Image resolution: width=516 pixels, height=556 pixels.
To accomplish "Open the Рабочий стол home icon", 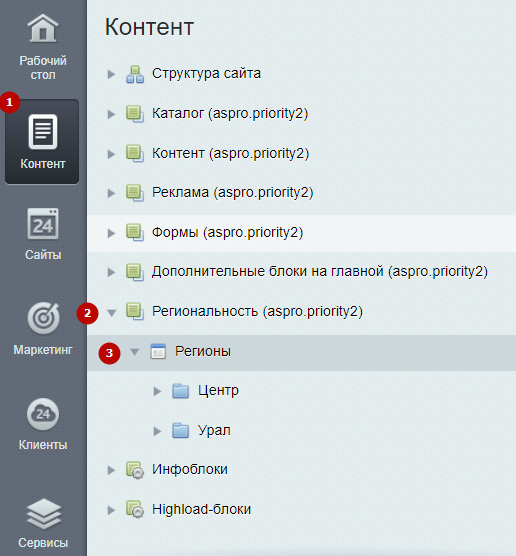I will 43,28.
